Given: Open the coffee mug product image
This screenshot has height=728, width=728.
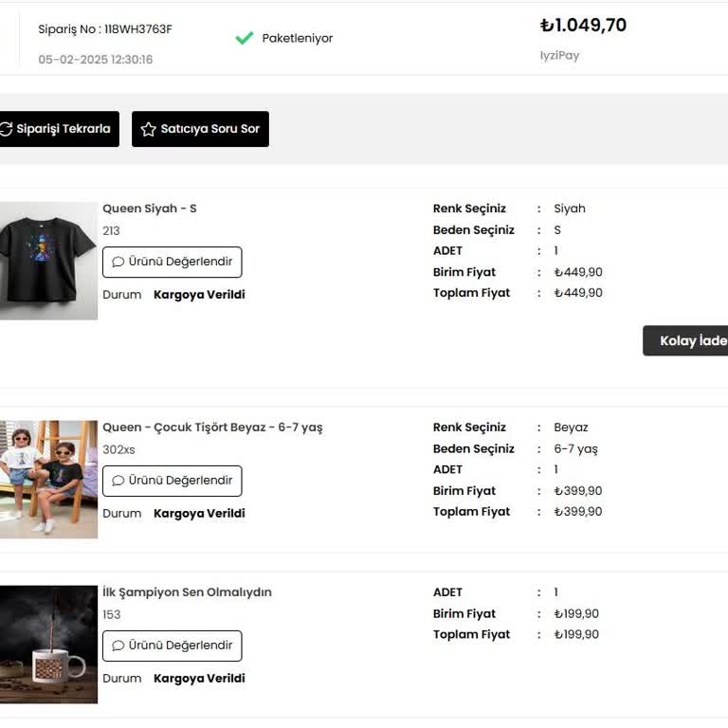Looking at the screenshot, I should [47, 645].
